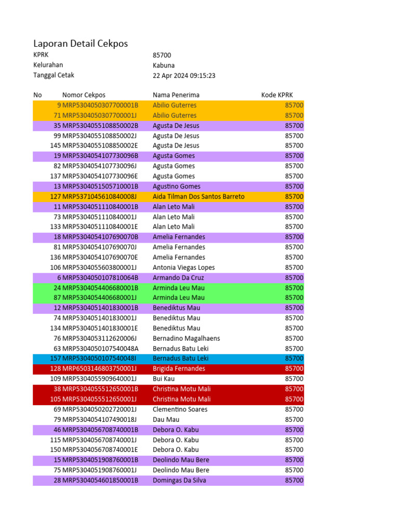
Task: Click the 'Kode KPRK' column header
Action: [x=277, y=95]
